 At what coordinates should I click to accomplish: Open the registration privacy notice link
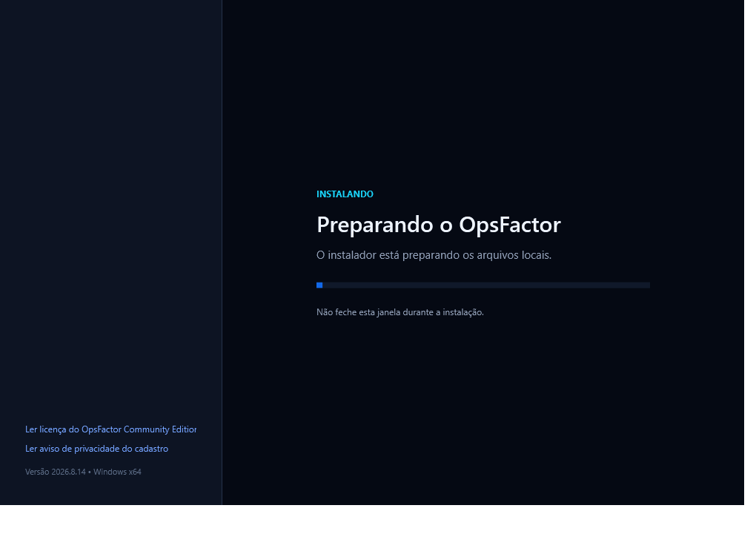(96, 449)
